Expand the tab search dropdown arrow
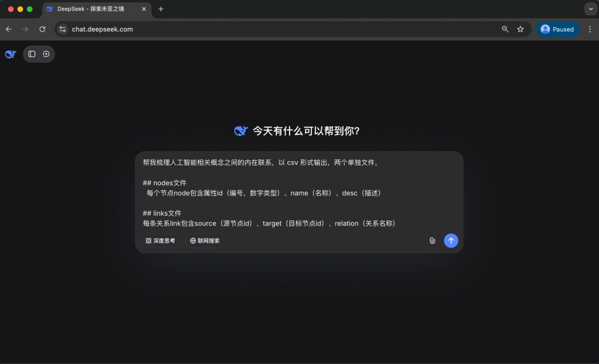The image size is (599, 364). click(x=590, y=9)
